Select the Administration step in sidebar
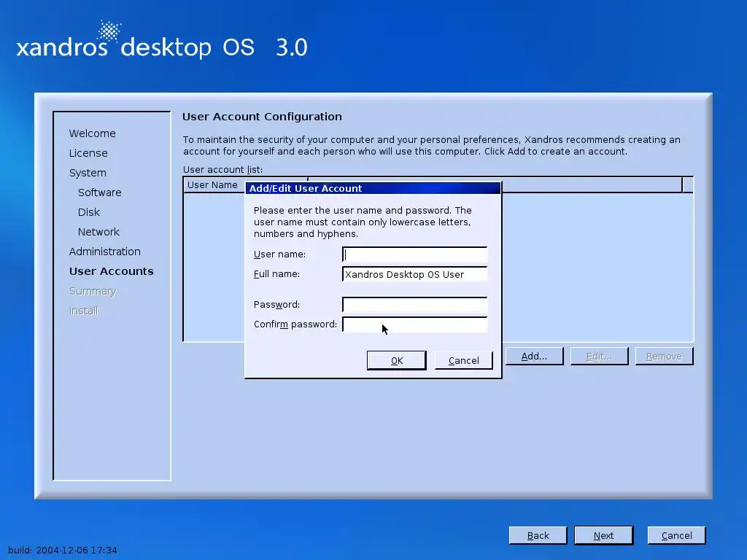This screenshot has width=747, height=560. 105,252
